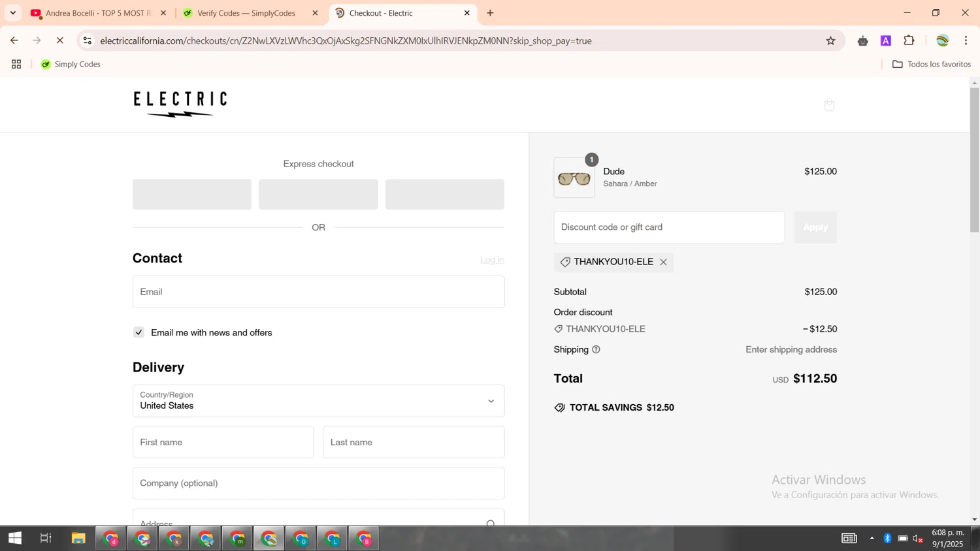
Task: Click the robot extension icon
Action: pyautogui.click(x=862, y=40)
